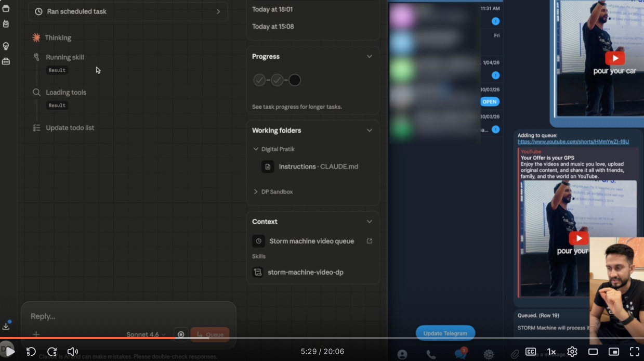Skip the video forward five seconds
Viewport: 644px width, 361px height.
pyautogui.click(x=52, y=352)
